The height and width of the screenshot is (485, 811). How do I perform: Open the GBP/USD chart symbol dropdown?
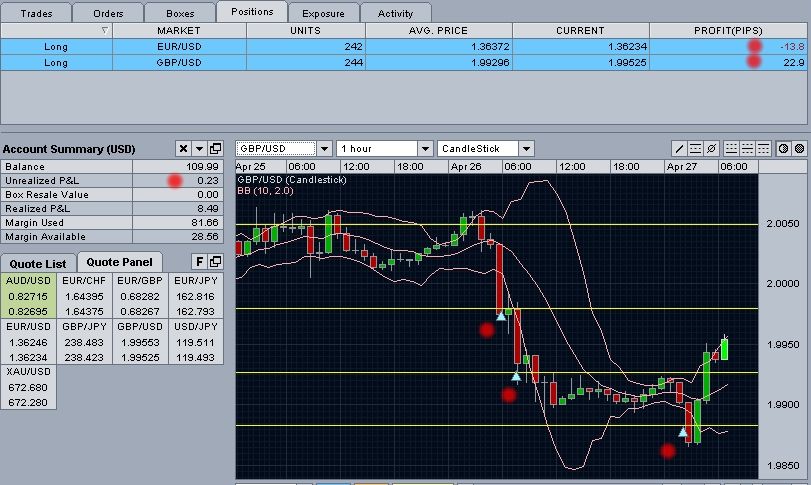[324, 149]
